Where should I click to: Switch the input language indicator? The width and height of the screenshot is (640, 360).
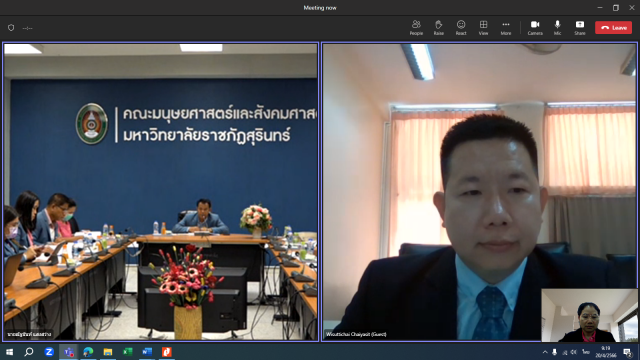pyautogui.click(x=585, y=352)
